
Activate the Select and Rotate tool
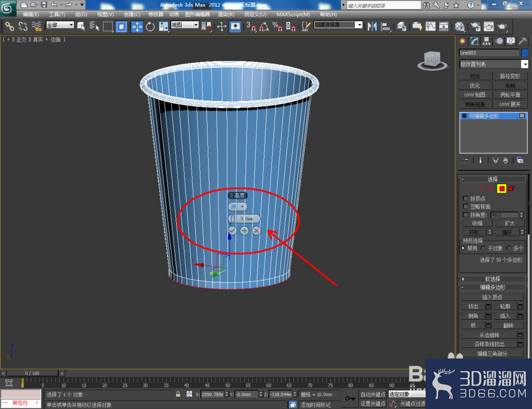pos(150,26)
